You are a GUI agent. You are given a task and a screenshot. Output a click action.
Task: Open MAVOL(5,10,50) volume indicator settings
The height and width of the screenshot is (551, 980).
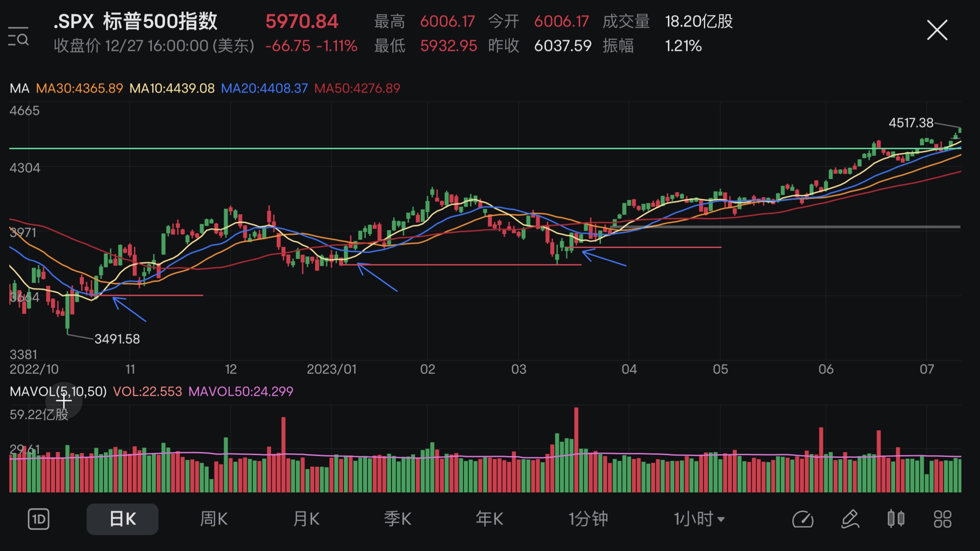click(58, 391)
